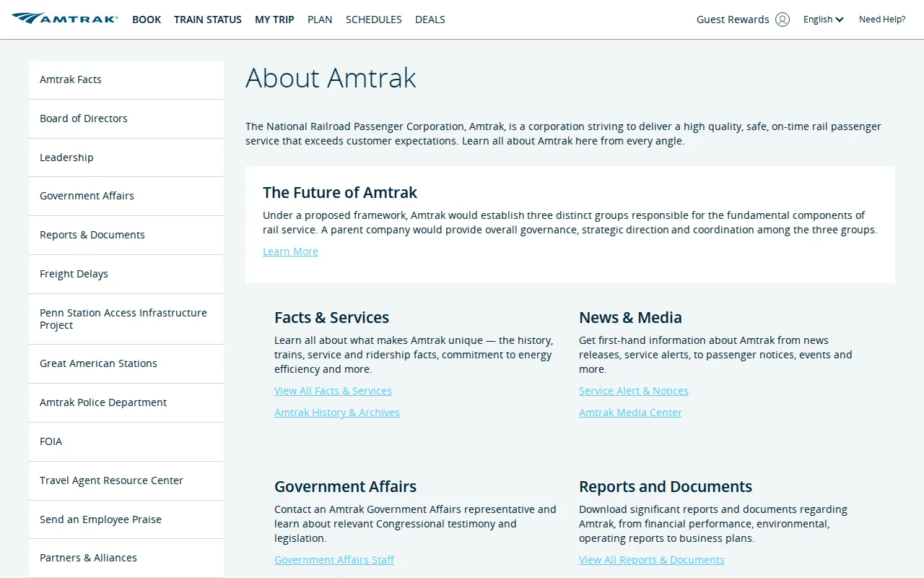Open Government Affairs in the sidebar
924x578 pixels.
(126, 196)
